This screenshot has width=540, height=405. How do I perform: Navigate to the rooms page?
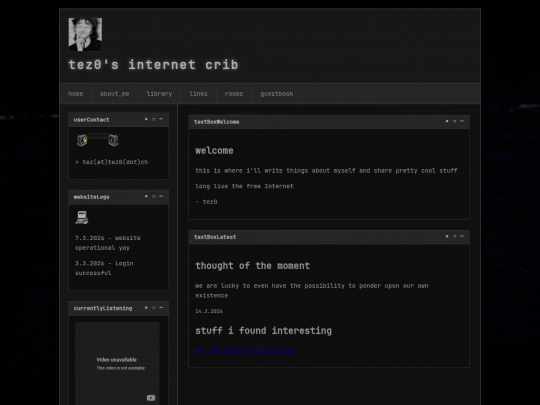coord(234,94)
